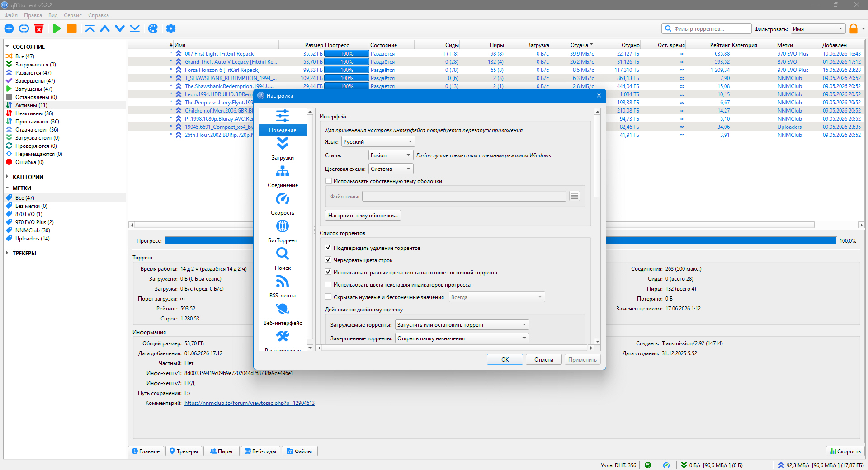868x470 pixels.
Task: Click the orange stop torrent icon
Action: pyautogui.click(x=71, y=28)
